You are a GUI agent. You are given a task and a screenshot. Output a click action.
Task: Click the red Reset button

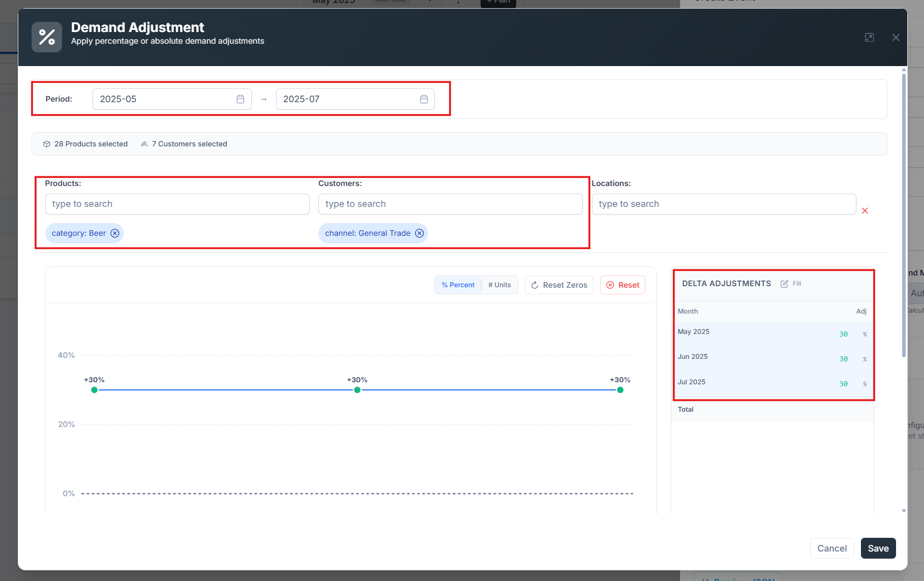[x=622, y=285]
